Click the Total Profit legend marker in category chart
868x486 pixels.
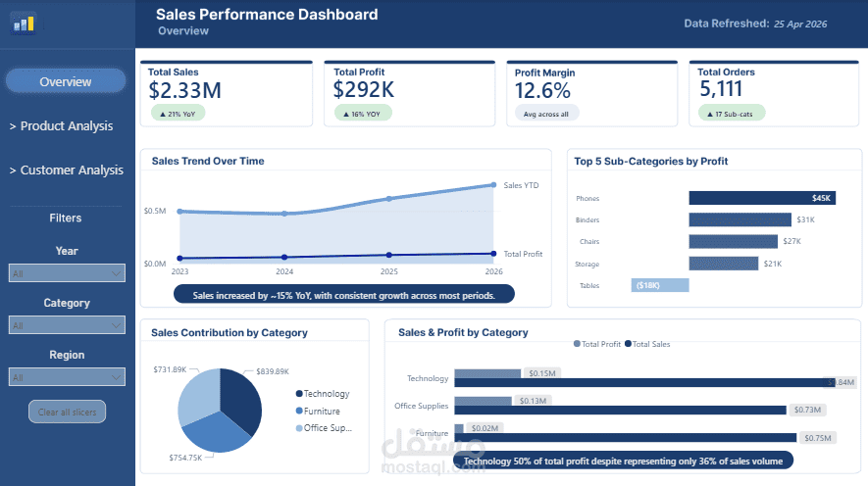pyautogui.click(x=577, y=343)
